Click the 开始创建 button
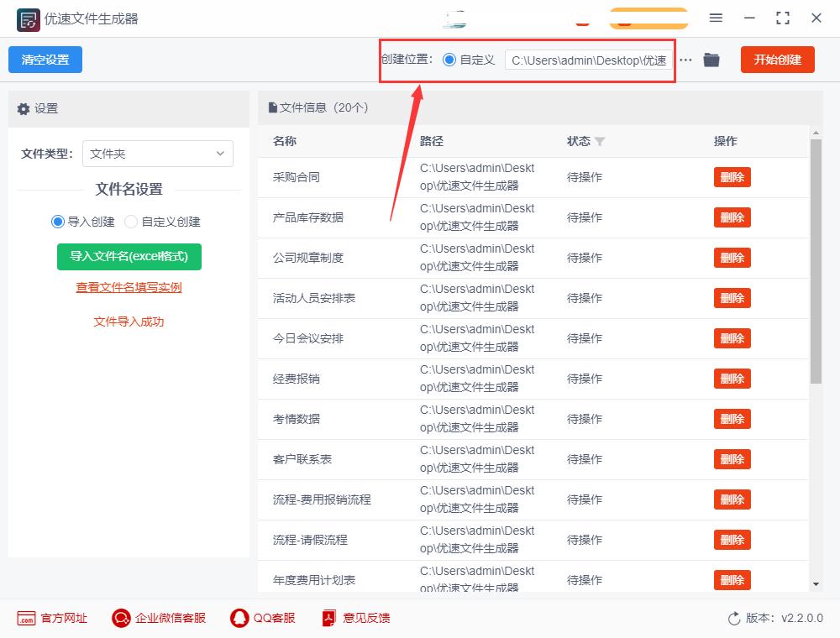The image size is (840, 638). pos(777,60)
